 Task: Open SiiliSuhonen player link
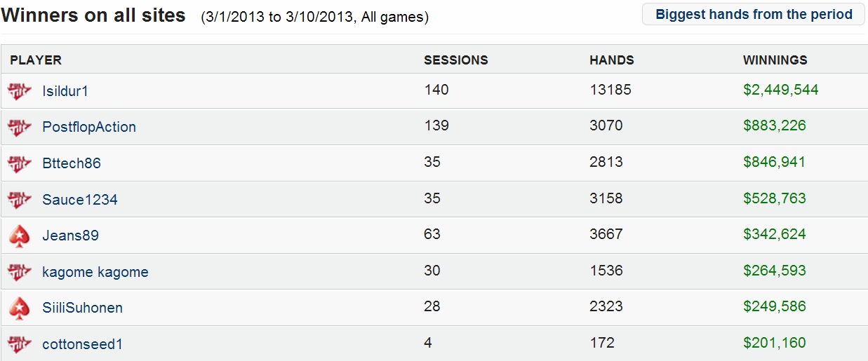coord(83,308)
